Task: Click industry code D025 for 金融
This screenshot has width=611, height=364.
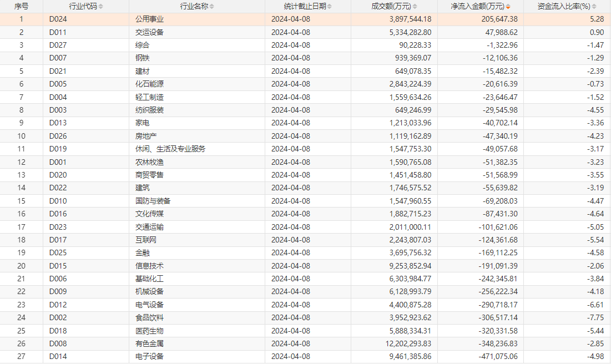Action: [58, 253]
